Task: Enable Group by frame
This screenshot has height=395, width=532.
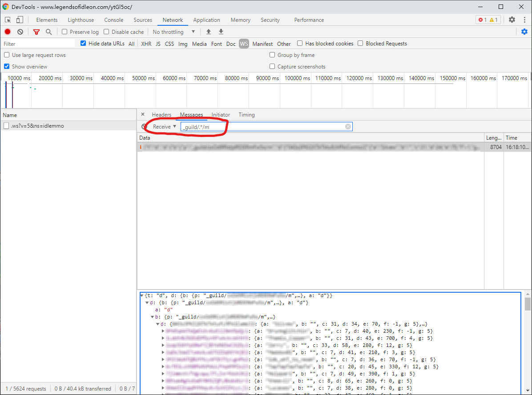Action: tap(272, 55)
